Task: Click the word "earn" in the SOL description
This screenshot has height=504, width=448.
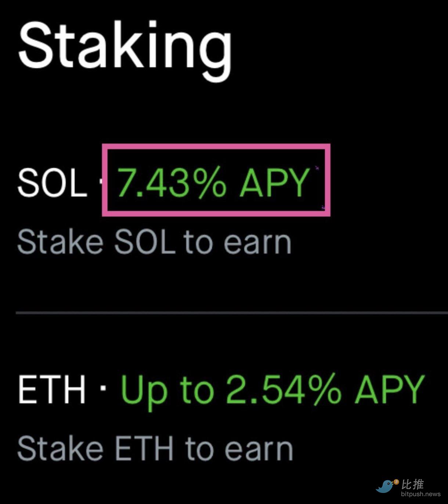Action: click(x=257, y=242)
